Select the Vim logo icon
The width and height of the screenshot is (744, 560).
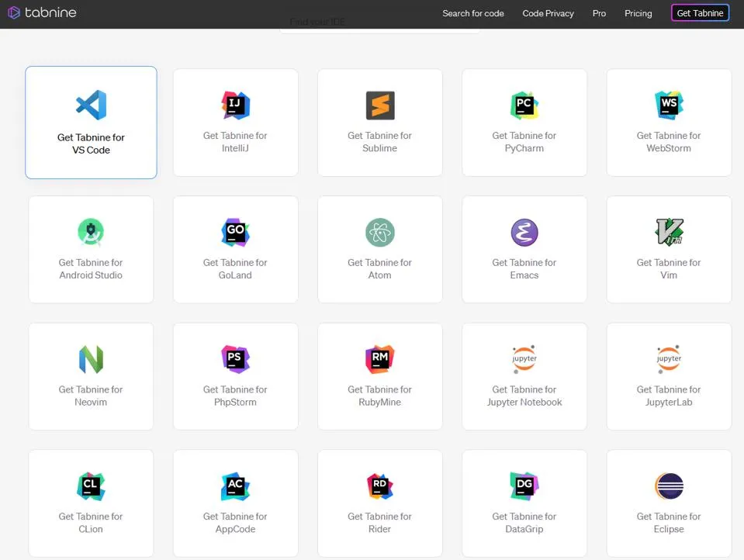(669, 232)
